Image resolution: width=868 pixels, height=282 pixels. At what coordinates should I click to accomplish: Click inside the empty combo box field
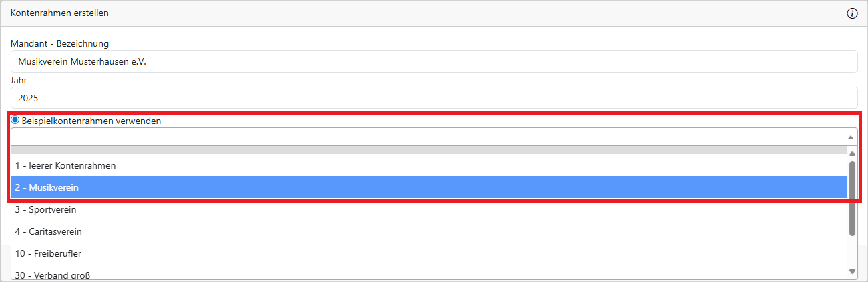(x=427, y=137)
